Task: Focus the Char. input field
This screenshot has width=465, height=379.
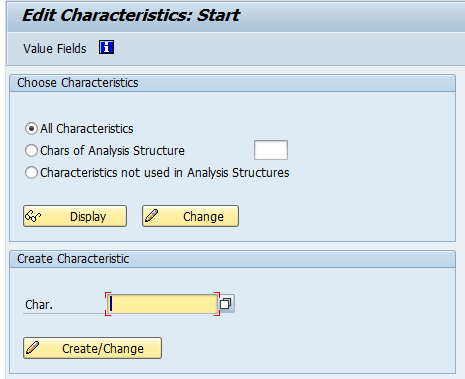Action: coord(162,304)
